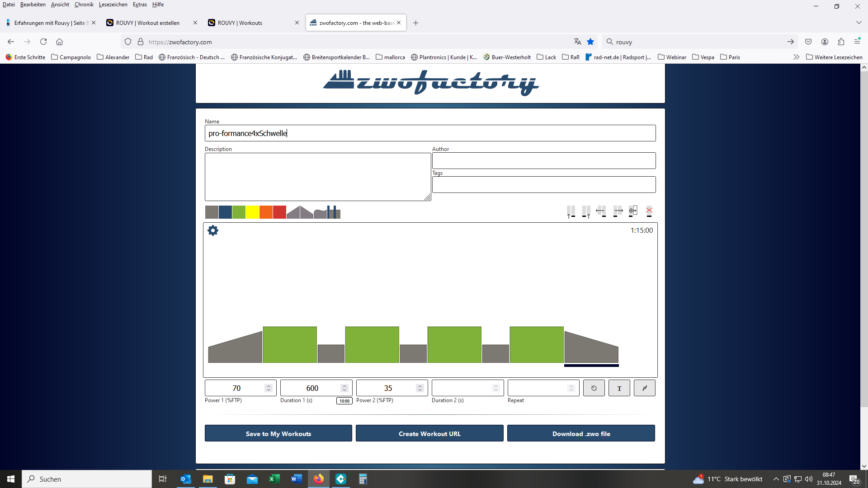The image size is (868, 488).
Task: Click the Power 2 value stepper
Action: (x=420, y=388)
